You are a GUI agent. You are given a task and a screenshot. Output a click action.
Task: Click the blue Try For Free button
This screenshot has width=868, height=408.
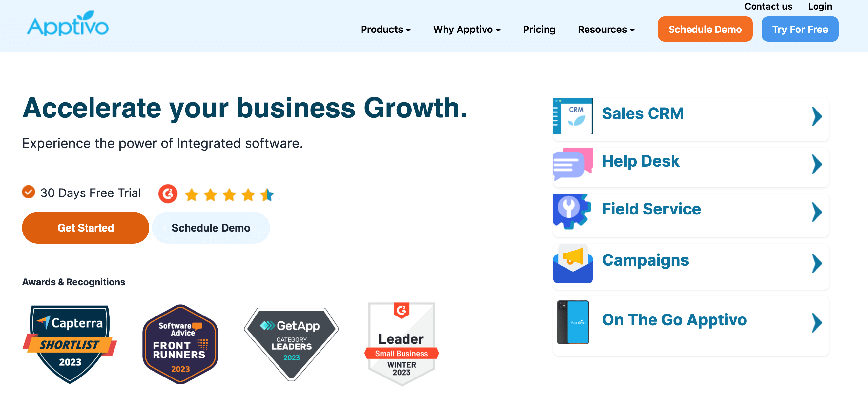coord(800,29)
